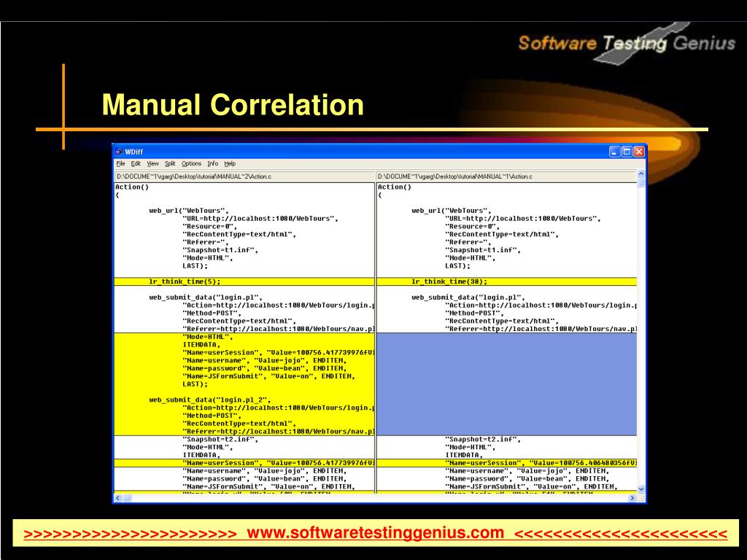The width and height of the screenshot is (747, 560).
Task: Click "Snapshot=t1.inf", line in left pane
Action: 220,250
